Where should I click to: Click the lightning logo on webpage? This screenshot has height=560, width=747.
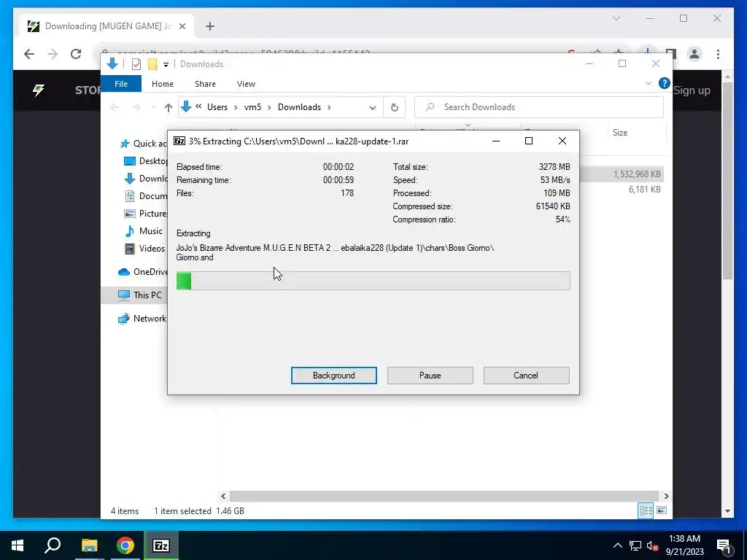[x=39, y=90]
